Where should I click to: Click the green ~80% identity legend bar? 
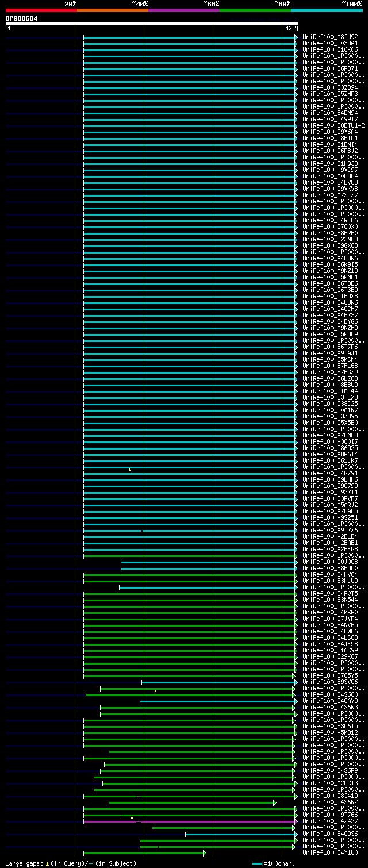click(x=255, y=10)
